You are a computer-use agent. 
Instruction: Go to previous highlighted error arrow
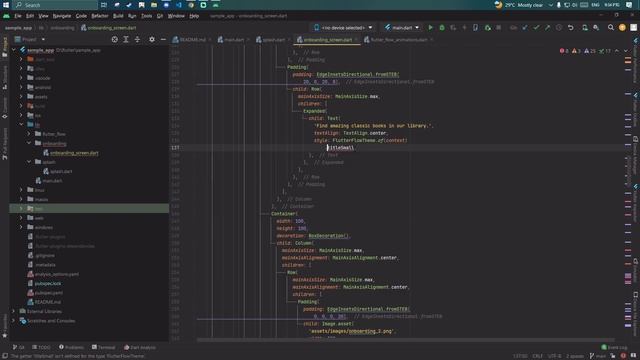[x=617, y=51]
